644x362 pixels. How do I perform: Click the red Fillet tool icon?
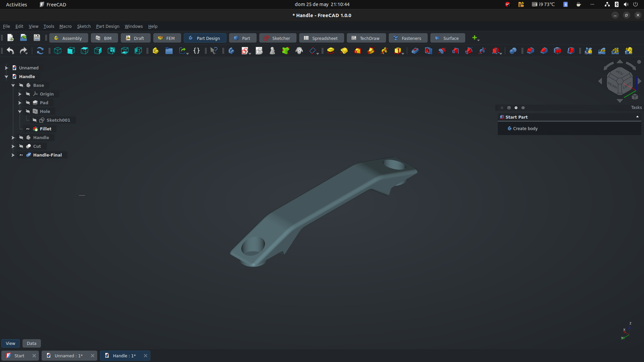tap(531, 51)
